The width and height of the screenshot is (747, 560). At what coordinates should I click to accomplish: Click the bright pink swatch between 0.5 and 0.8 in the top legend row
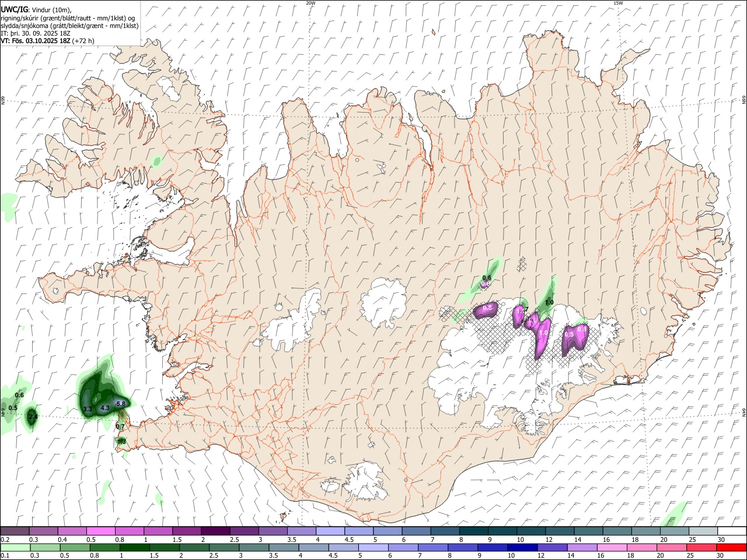(100, 531)
